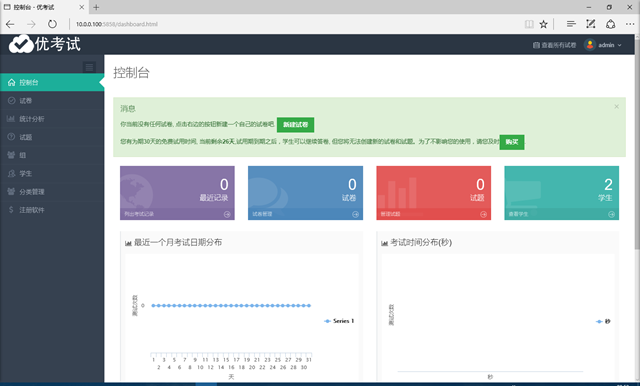The image size is (640, 386).
Task: Toggle the 秒 legend in right chart
Action: tap(603, 322)
